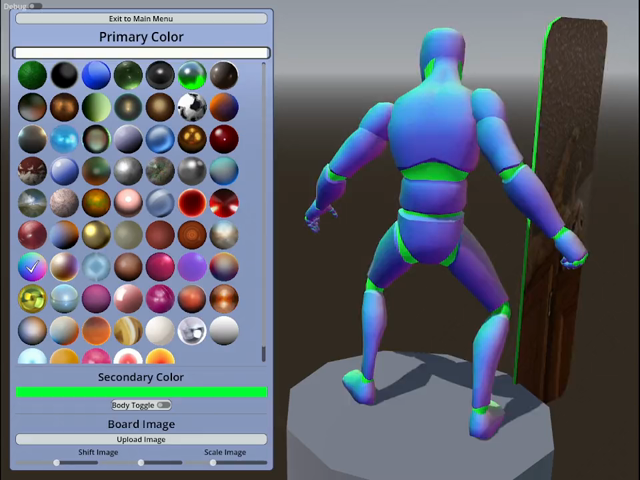Click the Scale Image slider handle
The height and width of the screenshot is (480, 640).
213,463
